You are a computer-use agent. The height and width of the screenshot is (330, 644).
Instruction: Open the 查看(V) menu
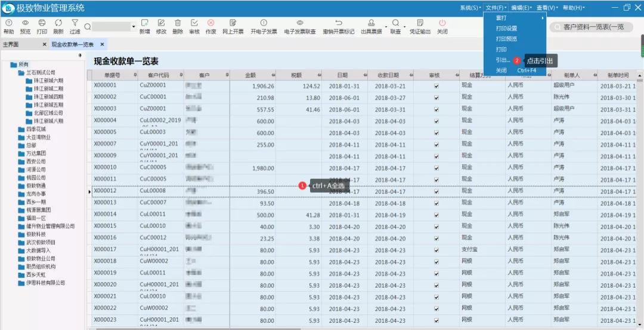click(x=547, y=8)
